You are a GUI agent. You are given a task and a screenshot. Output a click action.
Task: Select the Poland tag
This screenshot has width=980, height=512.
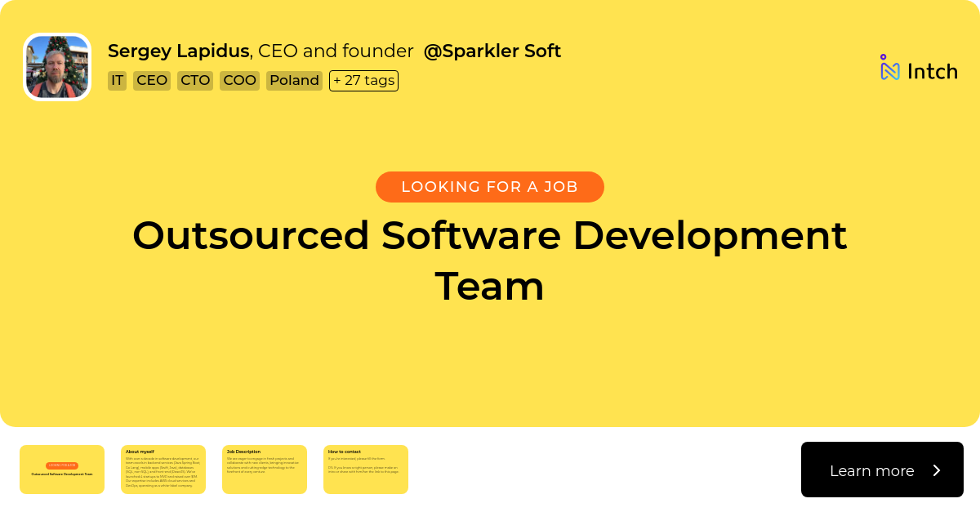pyautogui.click(x=294, y=81)
